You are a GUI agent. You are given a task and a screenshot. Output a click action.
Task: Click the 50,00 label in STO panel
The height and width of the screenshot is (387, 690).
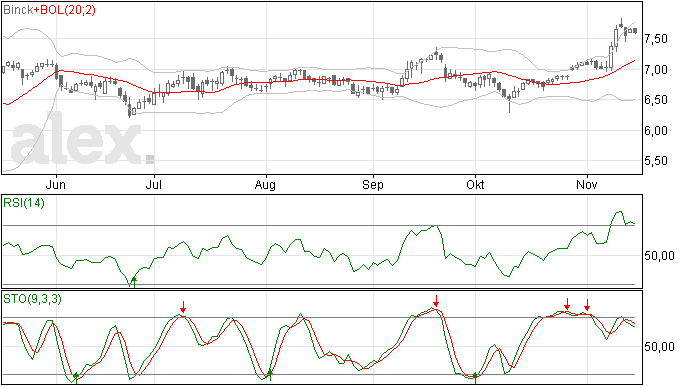[659, 347]
